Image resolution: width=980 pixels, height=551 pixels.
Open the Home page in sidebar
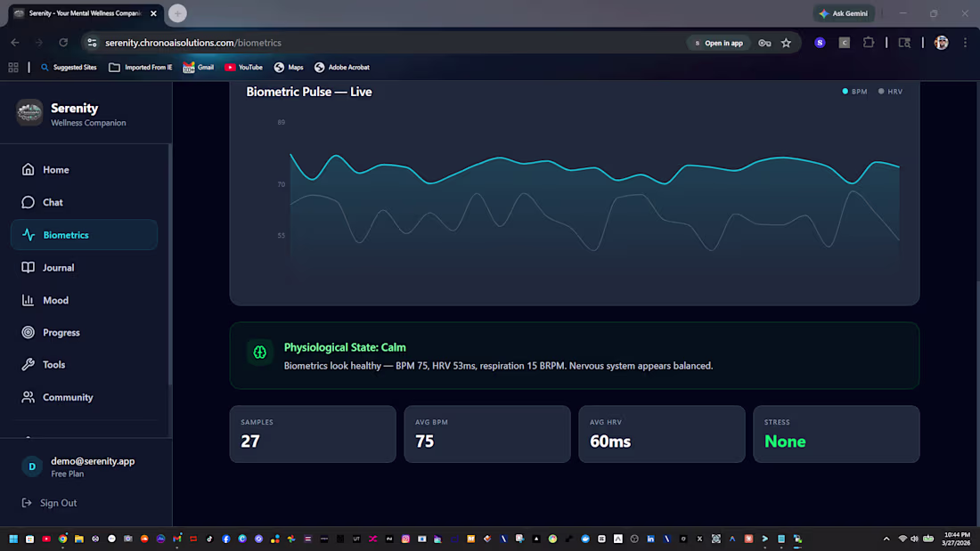[84, 170]
